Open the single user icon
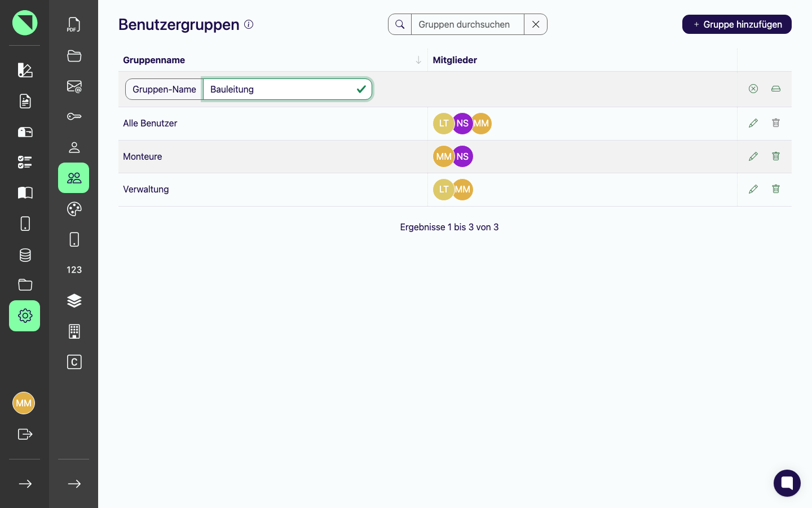 (74, 147)
